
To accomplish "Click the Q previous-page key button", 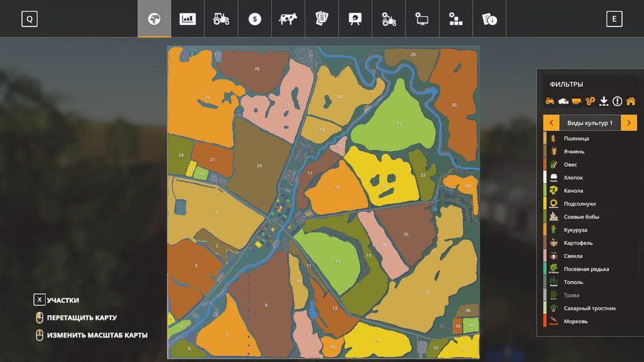I will [x=30, y=19].
